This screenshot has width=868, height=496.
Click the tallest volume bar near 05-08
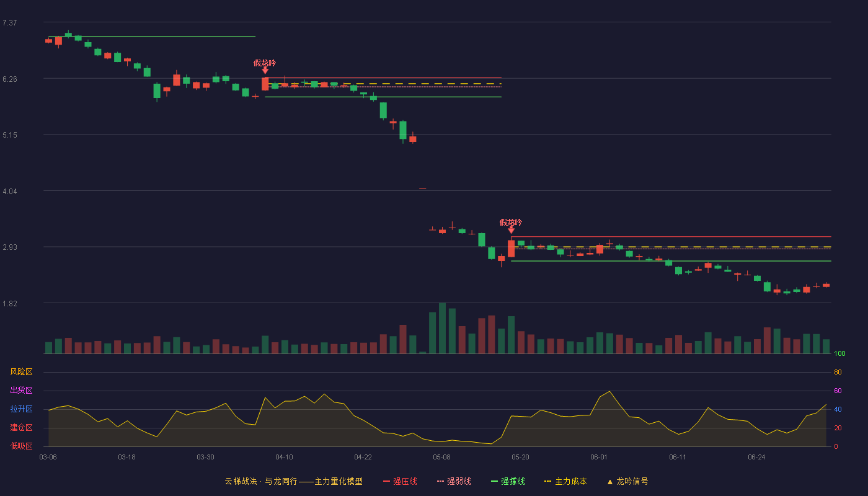pyautogui.click(x=442, y=328)
